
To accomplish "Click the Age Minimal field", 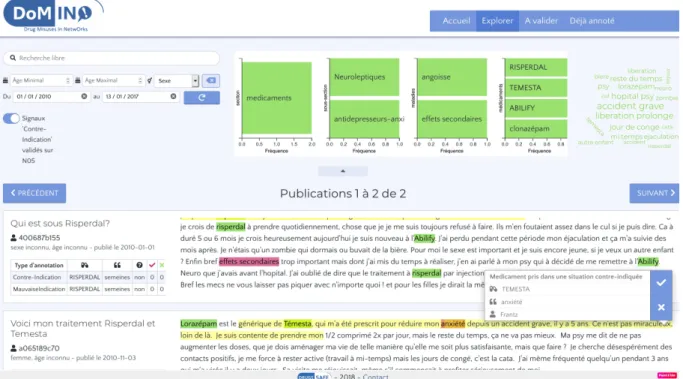I will click(41, 81).
